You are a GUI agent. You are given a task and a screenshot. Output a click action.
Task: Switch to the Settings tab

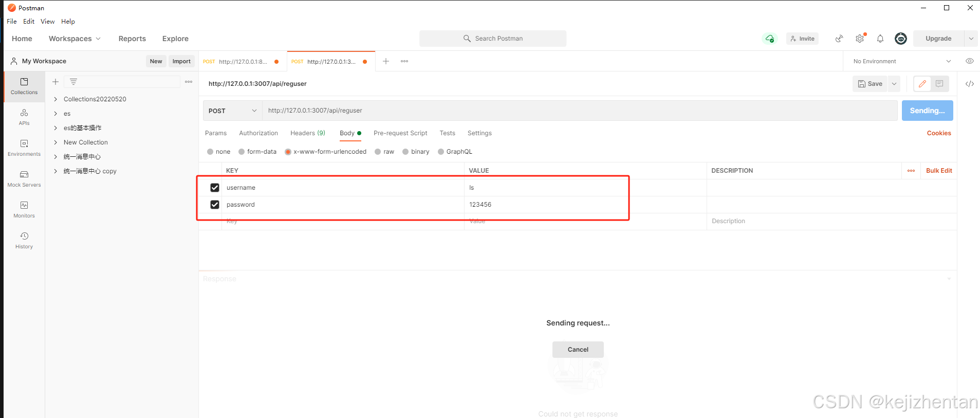[x=479, y=133]
